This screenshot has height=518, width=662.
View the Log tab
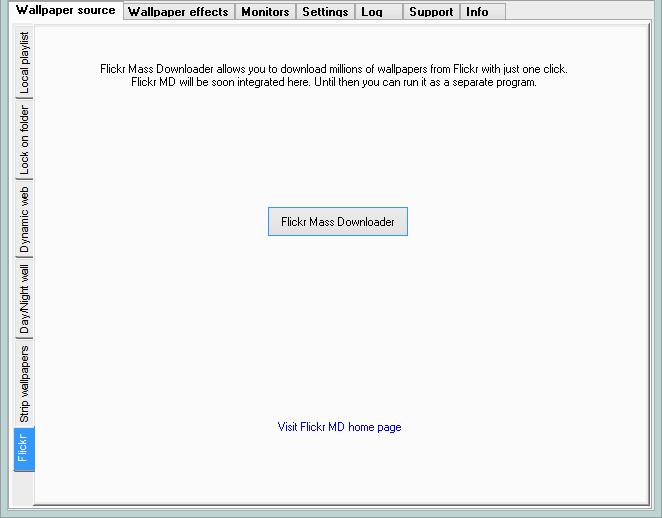[372, 12]
